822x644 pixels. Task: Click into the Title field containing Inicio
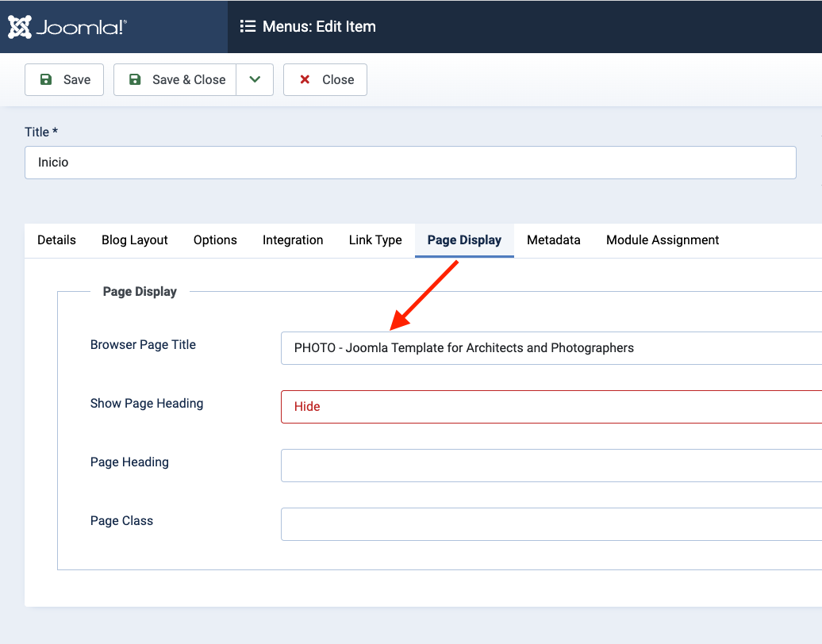point(410,163)
